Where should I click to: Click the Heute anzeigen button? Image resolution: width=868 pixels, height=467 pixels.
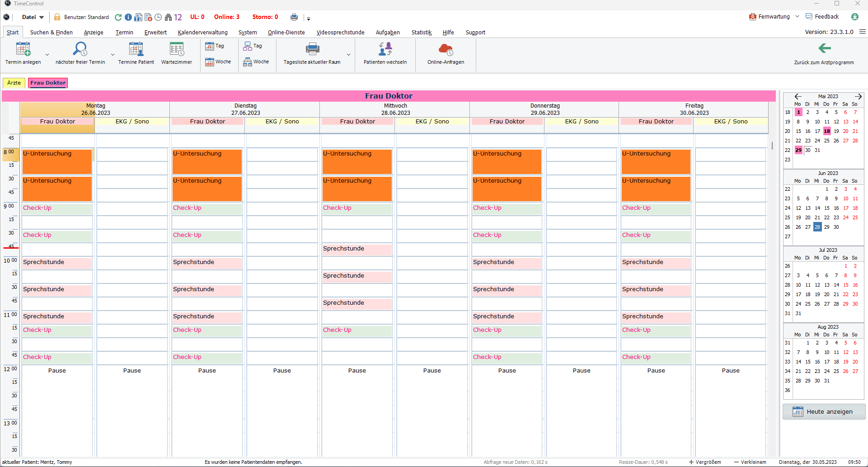tap(824, 412)
